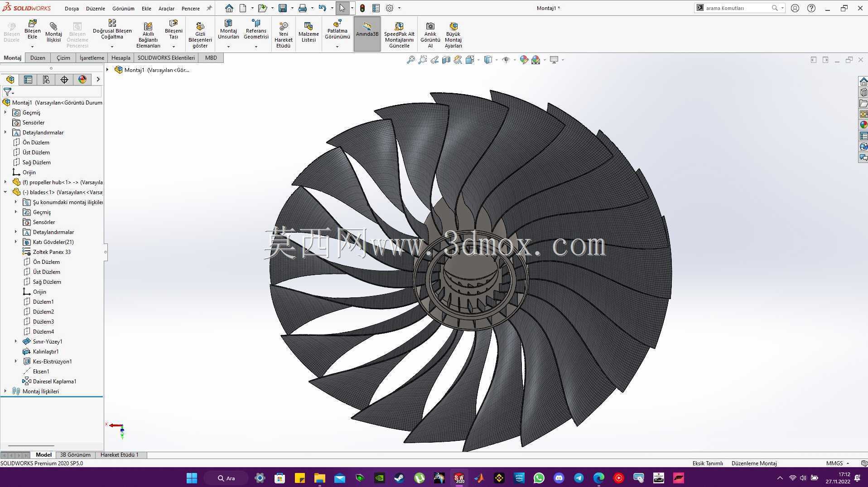
Task: Take a snapshot with Anlık Görüntü Al
Action: 430,34
